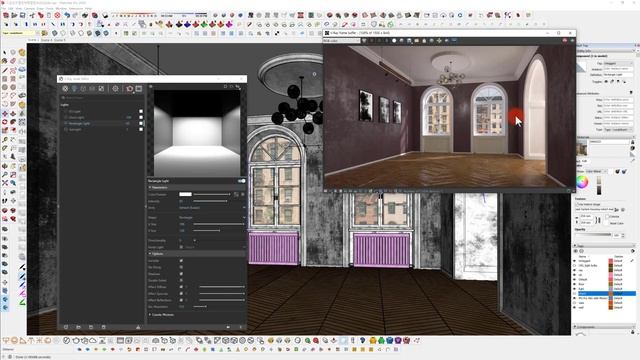Open the Shape dropdown

(x=212, y=218)
